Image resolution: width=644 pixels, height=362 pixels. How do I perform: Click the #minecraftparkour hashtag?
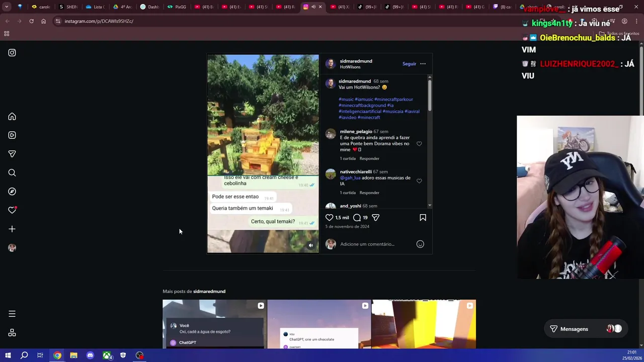393,100
